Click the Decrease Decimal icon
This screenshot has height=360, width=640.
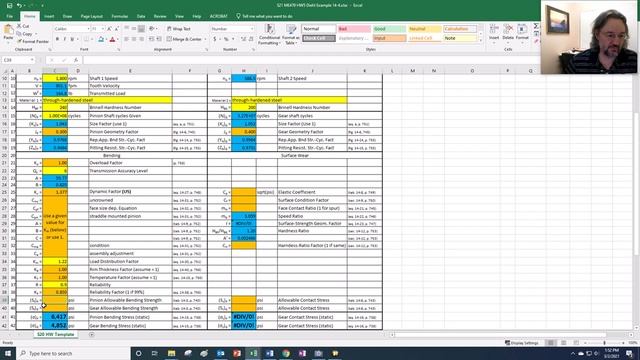coord(251,39)
